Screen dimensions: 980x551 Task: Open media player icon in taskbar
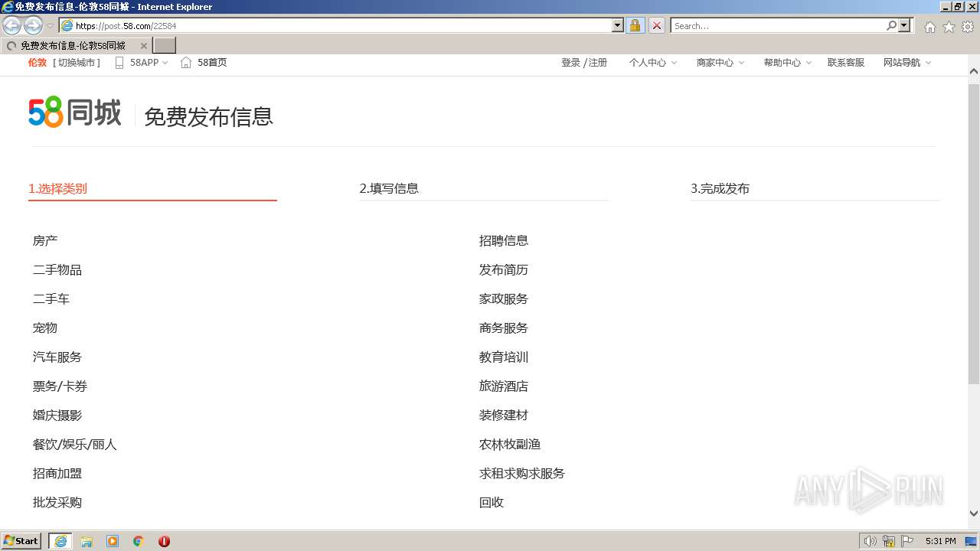point(113,541)
